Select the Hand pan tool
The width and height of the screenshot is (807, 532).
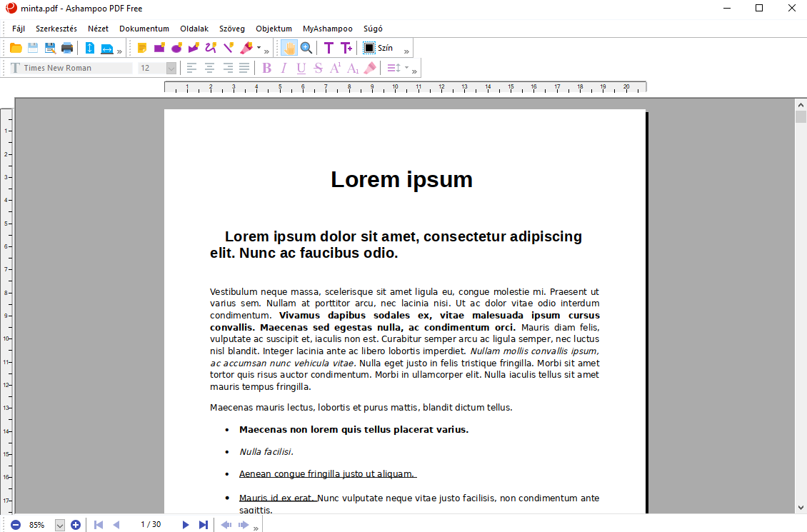point(289,48)
